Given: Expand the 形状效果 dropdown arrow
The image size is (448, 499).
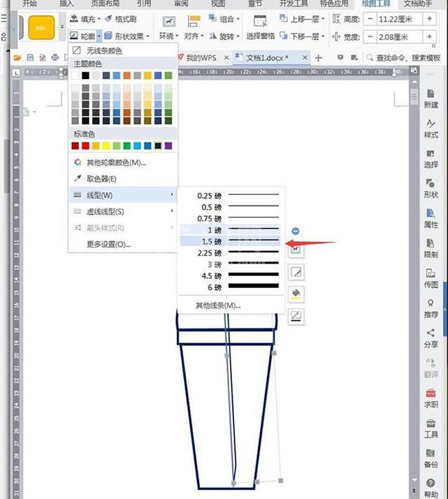Looking at the screenshot, I should click(147, 36).
